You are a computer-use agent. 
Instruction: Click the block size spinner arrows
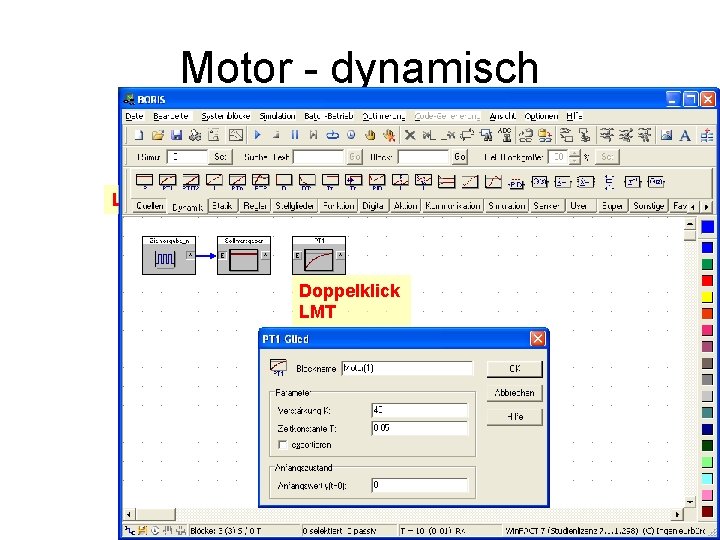click(x=574, y=157)
